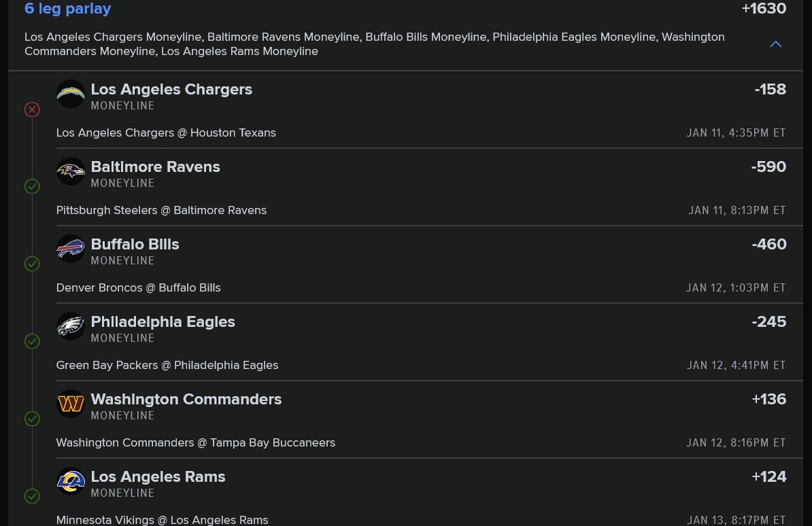Click "Green Bay Packers @ Philadelphia Eagles" matchup
Viewport: 812px width, 526px height.
pyautogui.click(x=167, y=366)
